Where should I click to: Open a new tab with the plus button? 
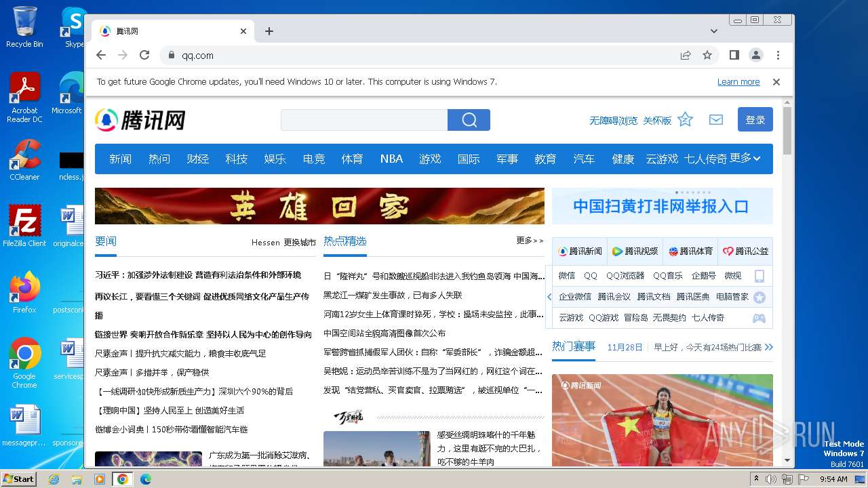pos(269,31)
